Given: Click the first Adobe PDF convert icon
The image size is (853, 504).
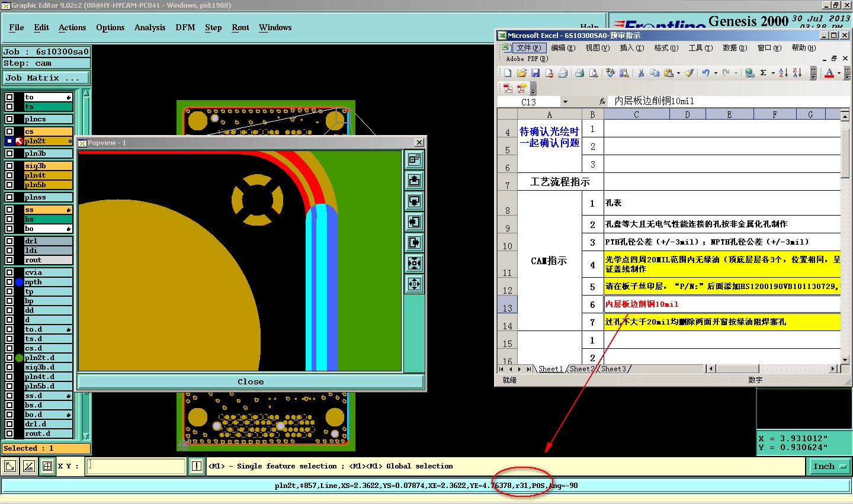Looking at the screenshot, I should click(x=508, y=88).
